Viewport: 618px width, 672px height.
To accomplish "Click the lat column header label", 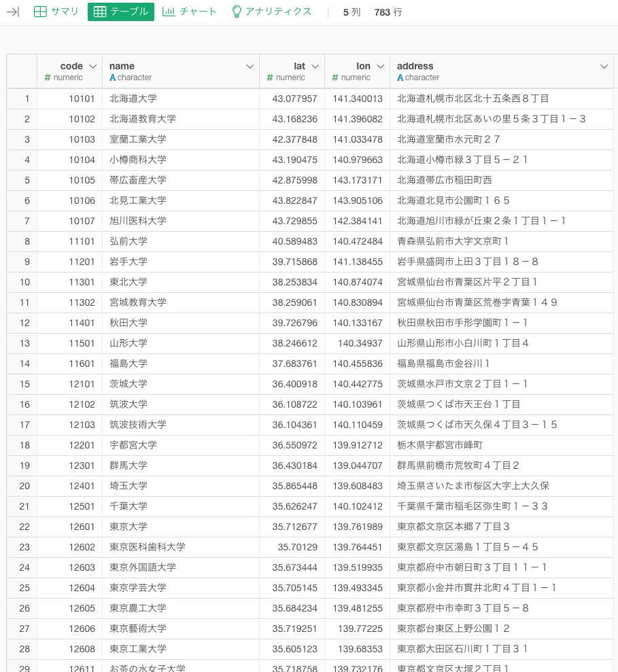I will coord(299,66).
